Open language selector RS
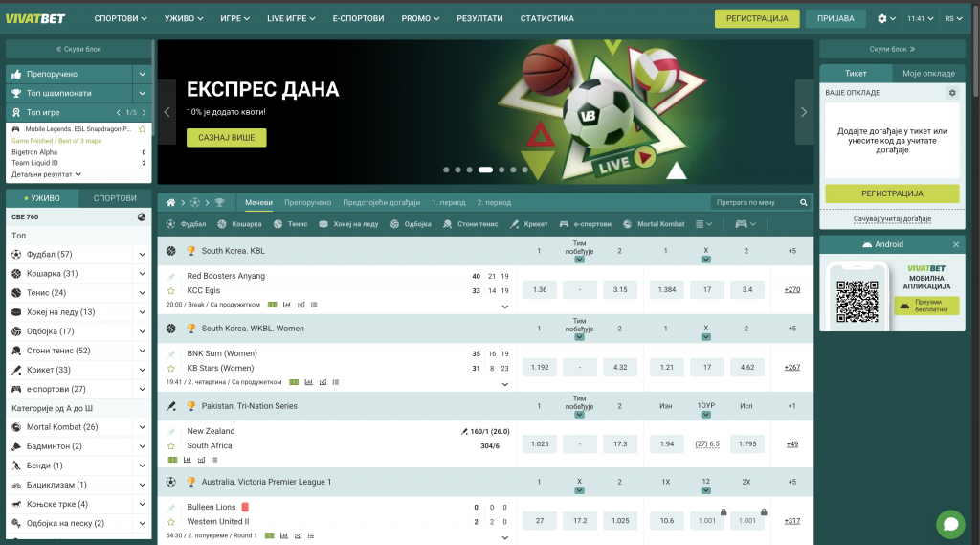The image size is (980, 545). click(x=953, y=19)
